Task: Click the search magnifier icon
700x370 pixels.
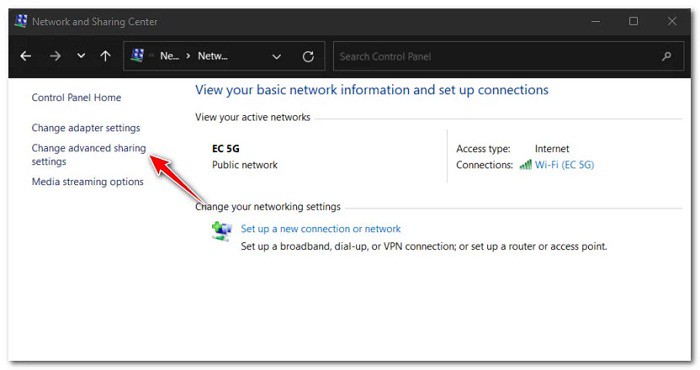Action: pyautogui.click(x=667, y=56)
